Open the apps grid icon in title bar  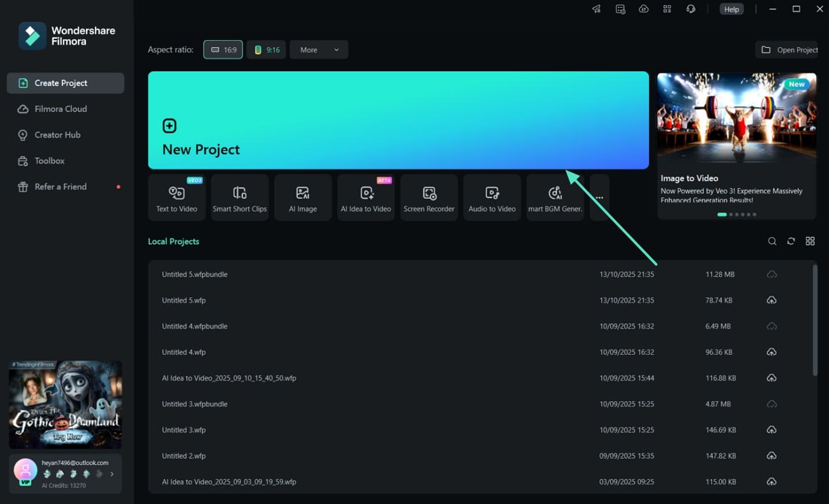[668, 9]
